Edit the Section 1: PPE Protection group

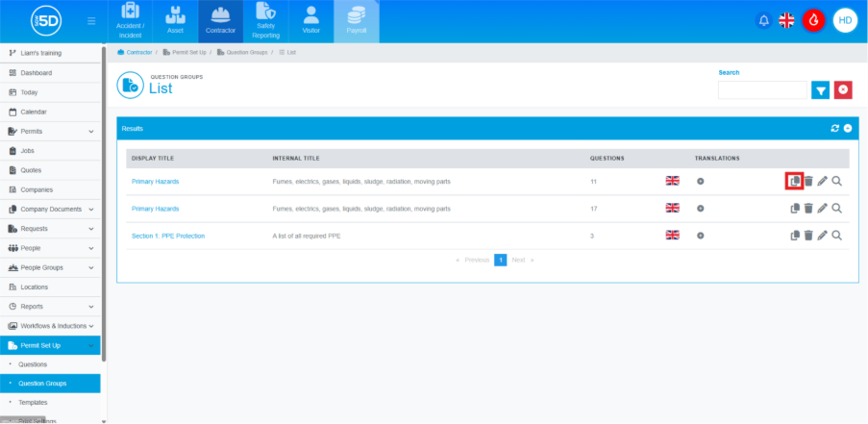point(823,236)
